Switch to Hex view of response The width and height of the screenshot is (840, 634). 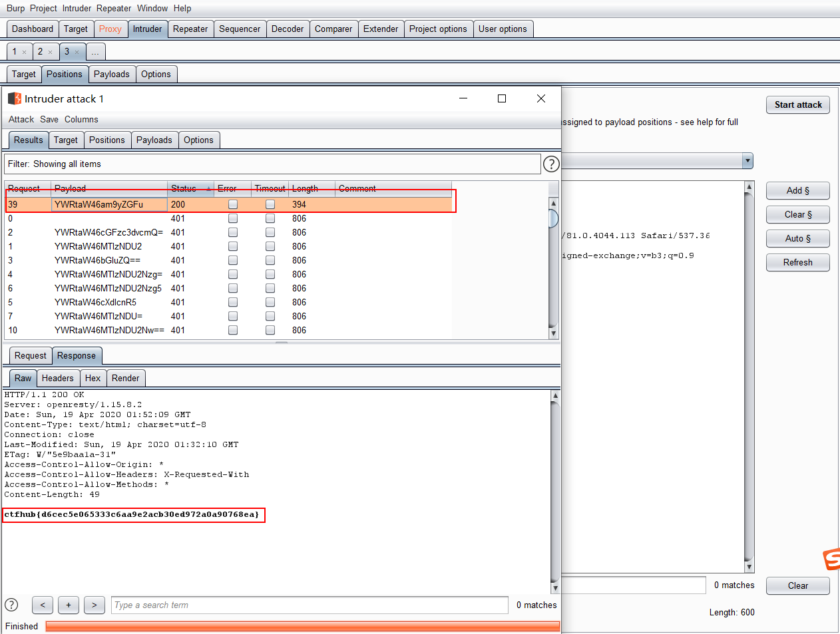click(x=93, y=378)
